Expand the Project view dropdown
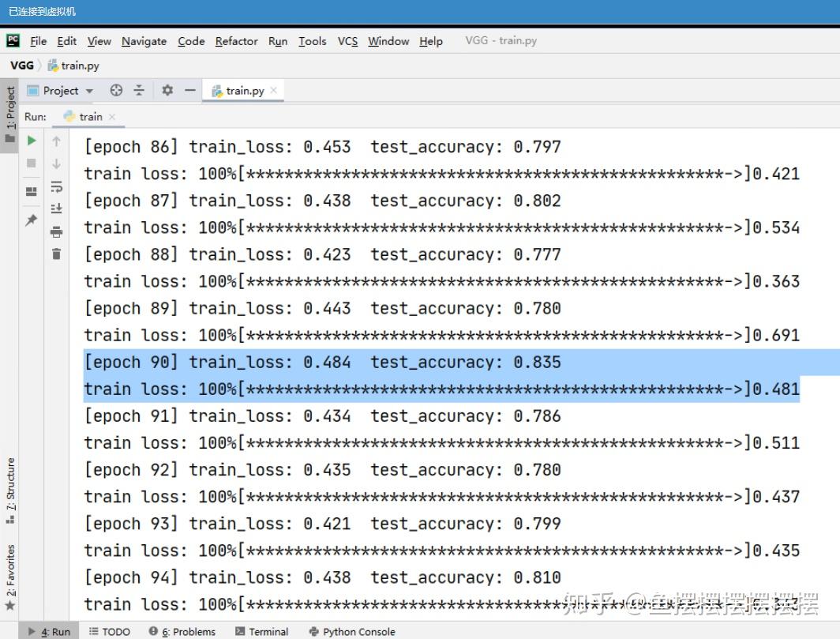Viewport: 840px width, 639px height. coord(89,91)
